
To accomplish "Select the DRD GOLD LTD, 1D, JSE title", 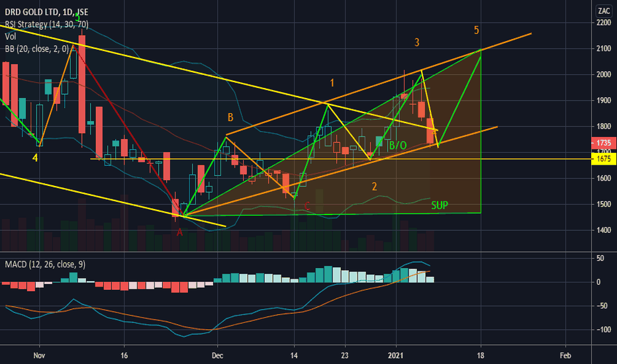I will [x=46, y=12].
